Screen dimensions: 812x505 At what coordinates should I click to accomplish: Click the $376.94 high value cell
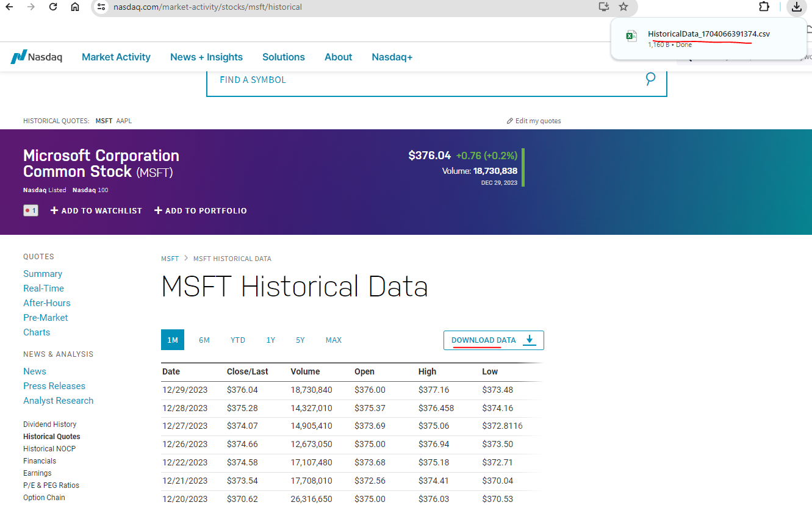click(x=434, y=444)
